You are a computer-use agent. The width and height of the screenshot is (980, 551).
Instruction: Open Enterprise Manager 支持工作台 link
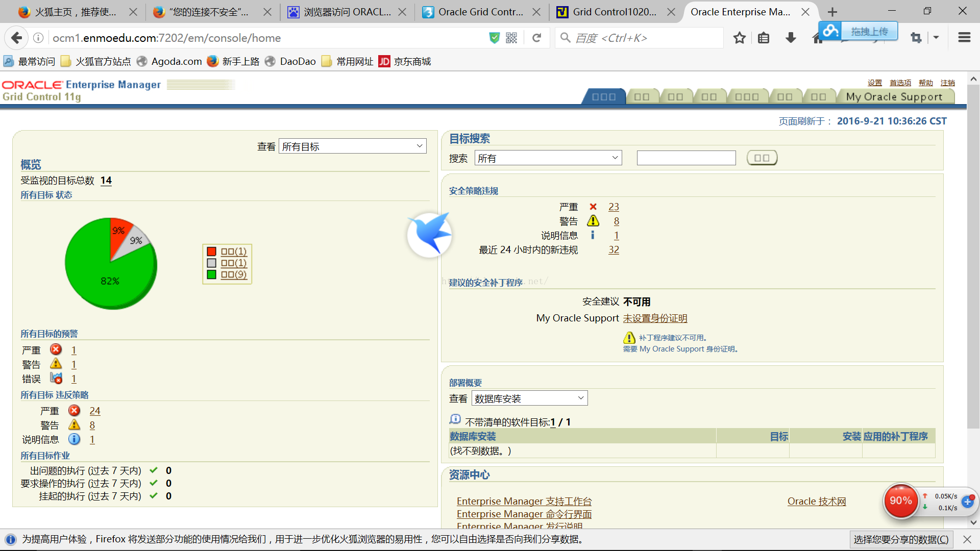[524, 500]
